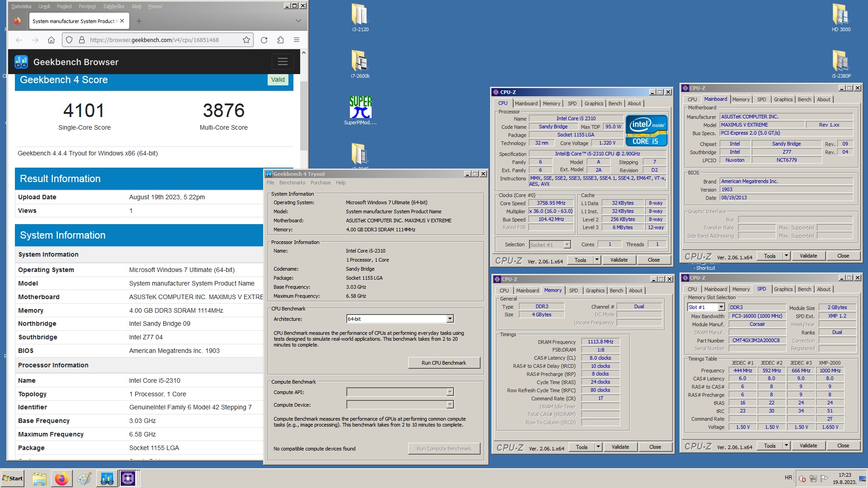Open tracking protection shield icon
The width and height of the screenshot is (868, 488).
click(x=69, y=40)
